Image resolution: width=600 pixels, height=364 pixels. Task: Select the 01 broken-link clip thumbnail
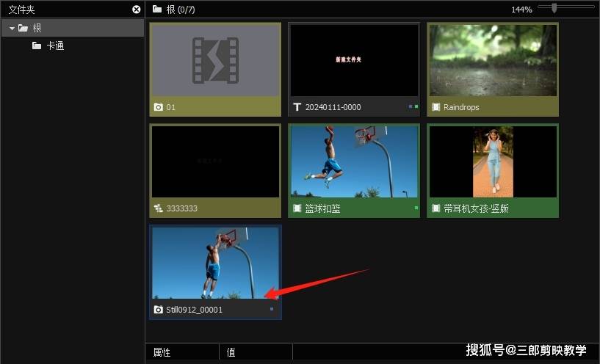214,60
